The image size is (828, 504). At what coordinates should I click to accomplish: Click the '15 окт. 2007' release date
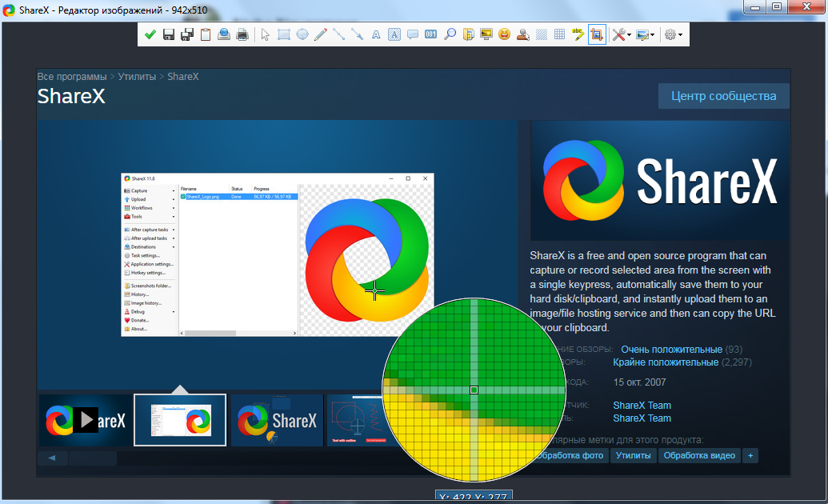pyautogui.click(x=639, y=382)
